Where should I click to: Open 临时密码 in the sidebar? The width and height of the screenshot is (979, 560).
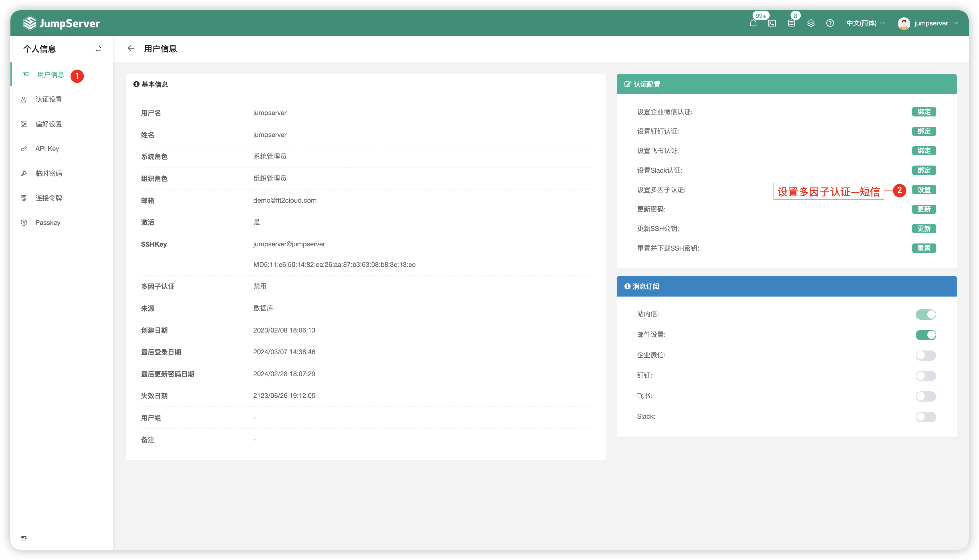pyautogui.click(x=62, y=174)
